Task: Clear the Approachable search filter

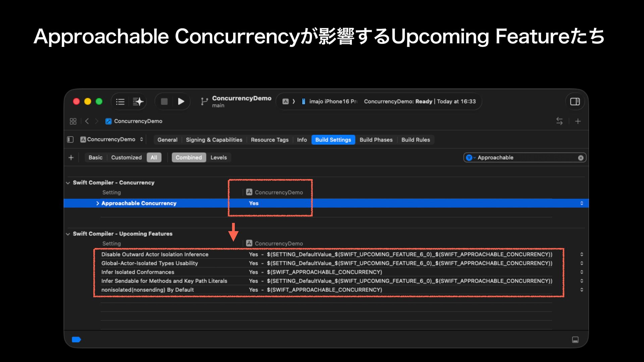Action: pos(581,158)
